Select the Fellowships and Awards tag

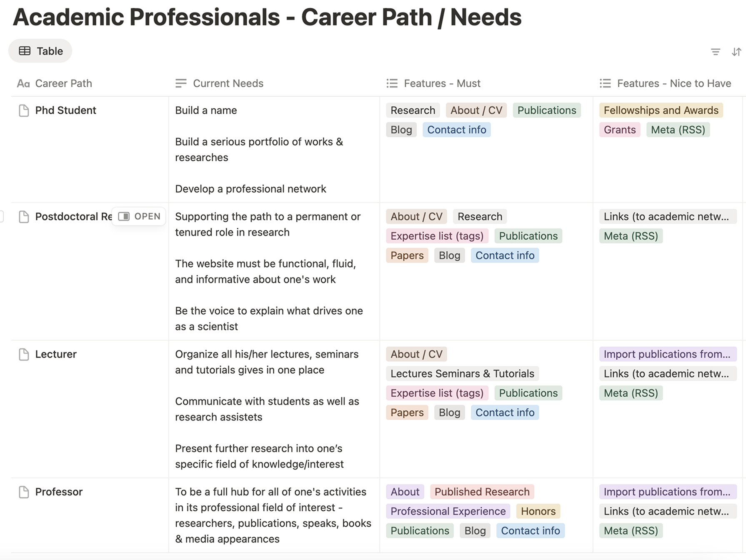tap(661, 110)
